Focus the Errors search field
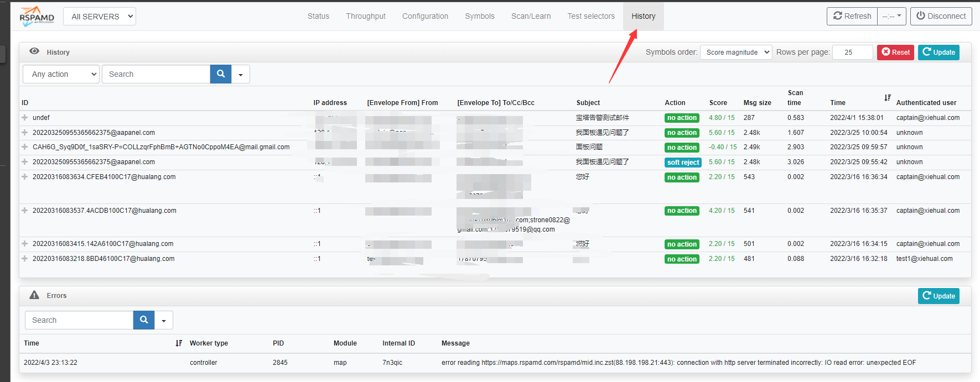 [79, 320]
